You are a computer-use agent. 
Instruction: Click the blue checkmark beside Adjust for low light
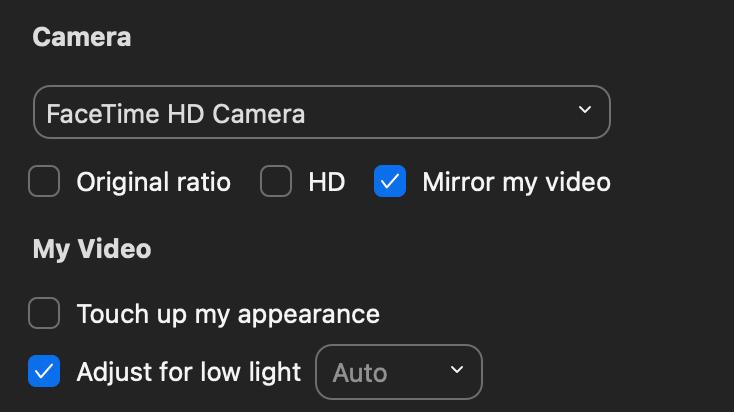(44, 372)
